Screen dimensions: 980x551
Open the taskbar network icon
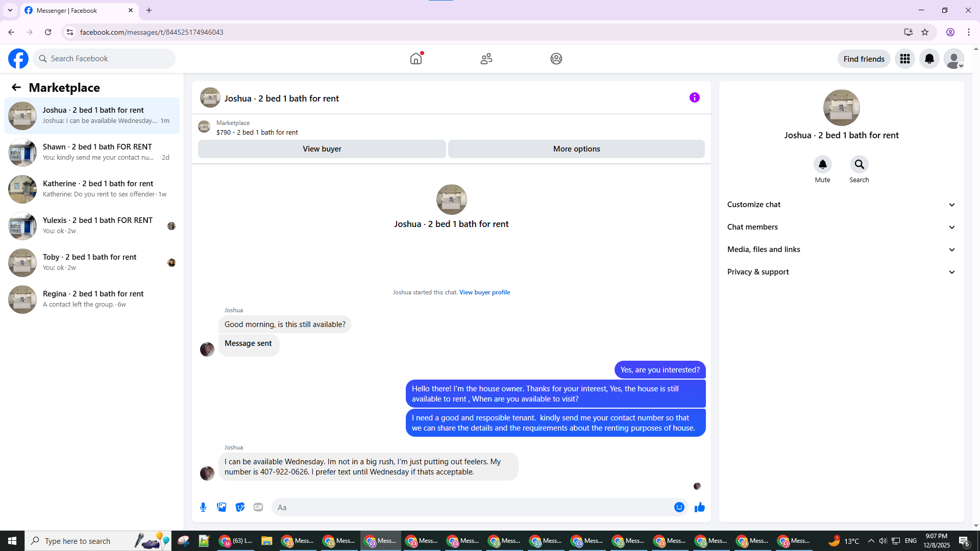pyautogui.click(x=896, y=541)
